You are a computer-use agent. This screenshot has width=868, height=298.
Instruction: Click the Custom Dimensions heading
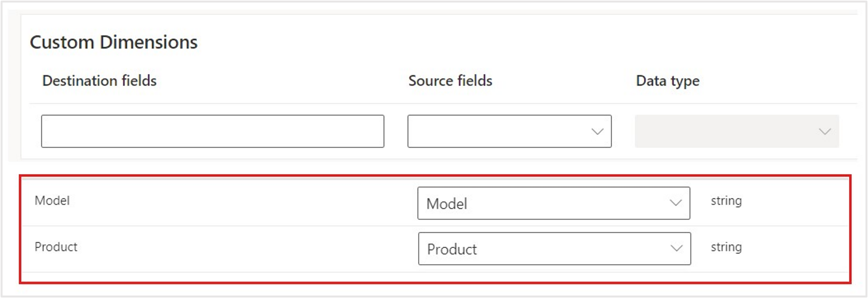click(114, 42)
